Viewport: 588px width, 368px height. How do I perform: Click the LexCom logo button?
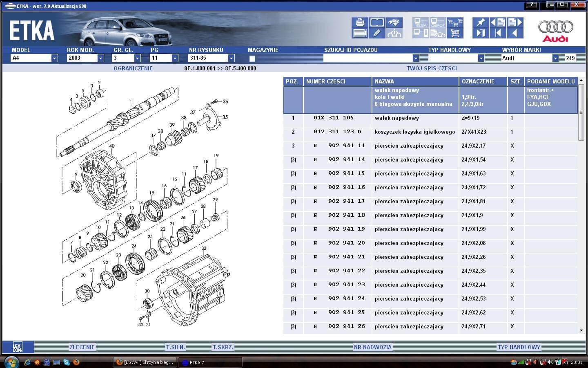point(17,347)
